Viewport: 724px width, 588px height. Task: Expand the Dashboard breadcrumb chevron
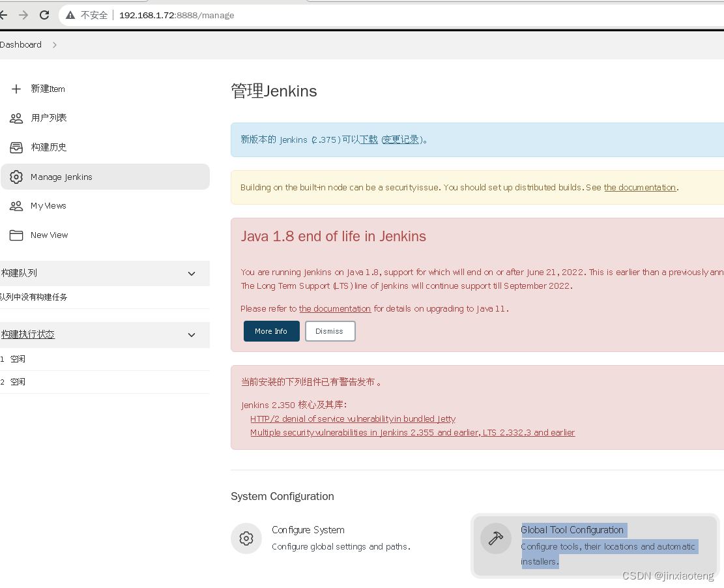tap(55, 45)
